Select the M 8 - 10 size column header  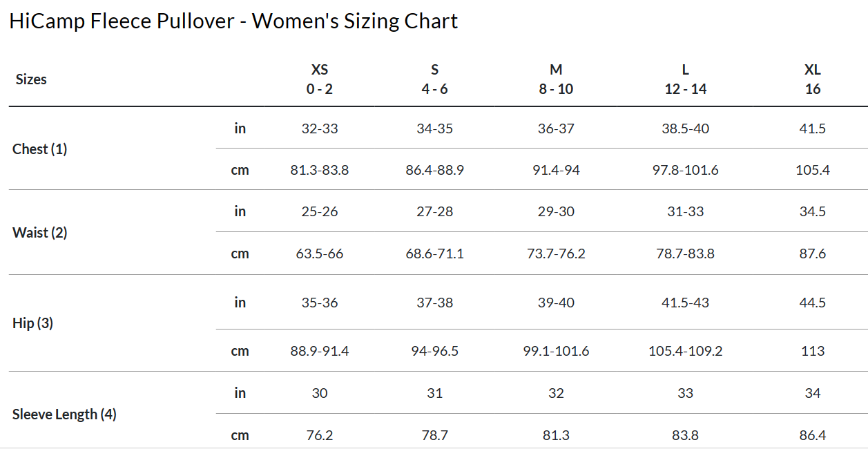pyautogui.click(x=556, y=79)
